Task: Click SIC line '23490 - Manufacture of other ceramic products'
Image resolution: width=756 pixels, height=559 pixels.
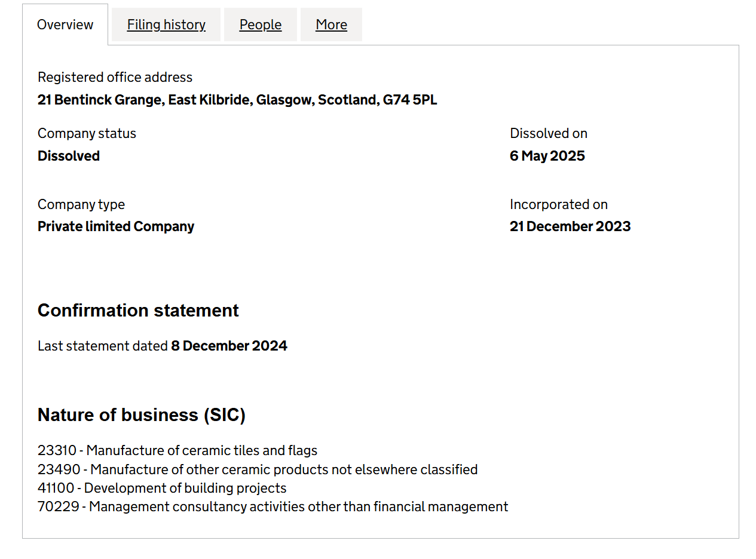Action: coord(258,469)
